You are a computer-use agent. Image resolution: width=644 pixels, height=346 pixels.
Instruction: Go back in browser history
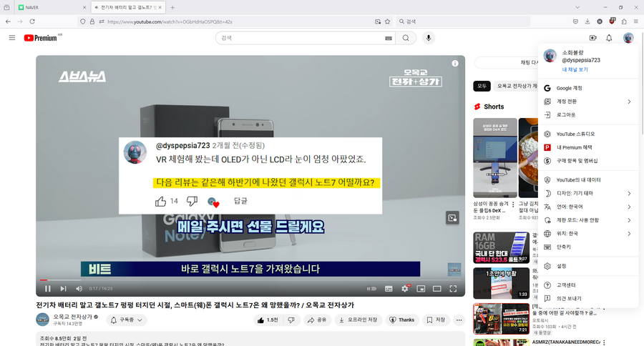8,21
